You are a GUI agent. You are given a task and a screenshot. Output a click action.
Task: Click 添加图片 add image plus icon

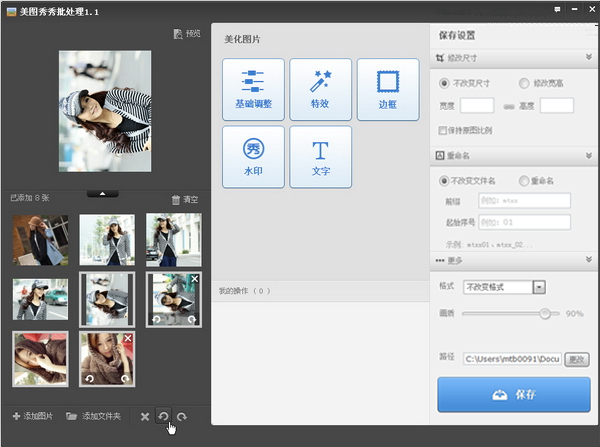pyautogui.click(x=16, y=416)
